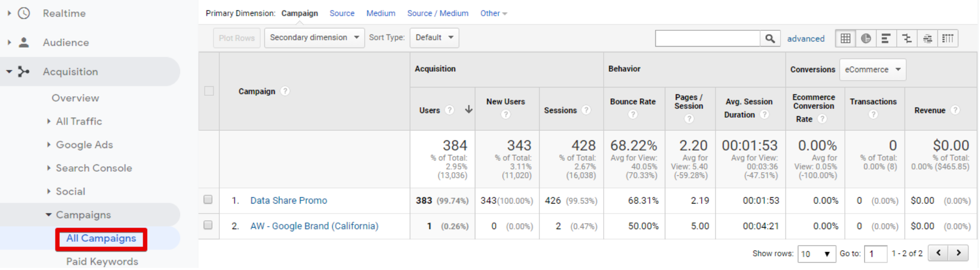This screenshot has height=270, width=980.
Task: Open the Sort Type Default dropdown
Action: click(x=434, y=38)
